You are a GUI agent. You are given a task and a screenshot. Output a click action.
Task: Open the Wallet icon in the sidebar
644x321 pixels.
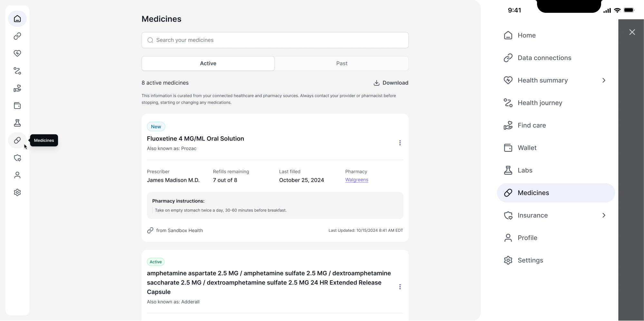17,105
